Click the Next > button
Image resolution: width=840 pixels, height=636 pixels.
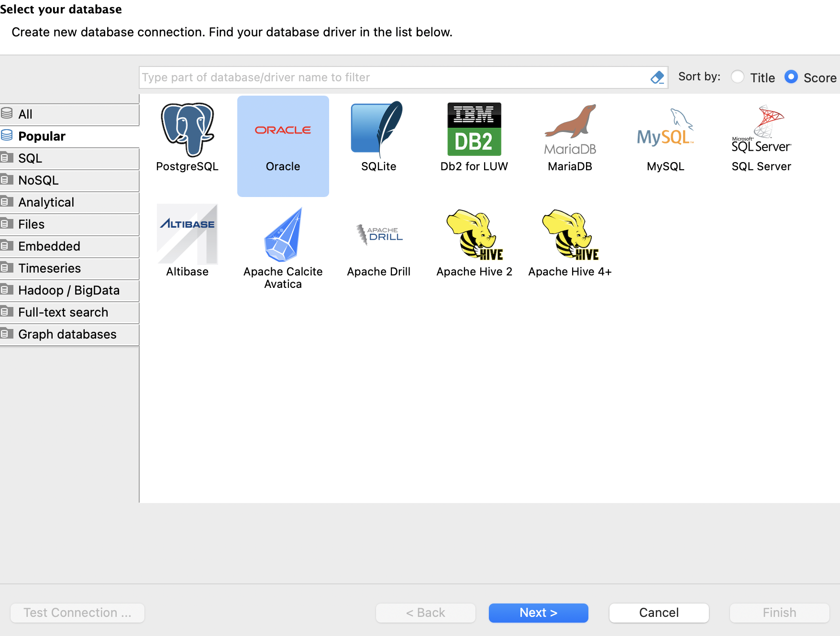point(539,613)
